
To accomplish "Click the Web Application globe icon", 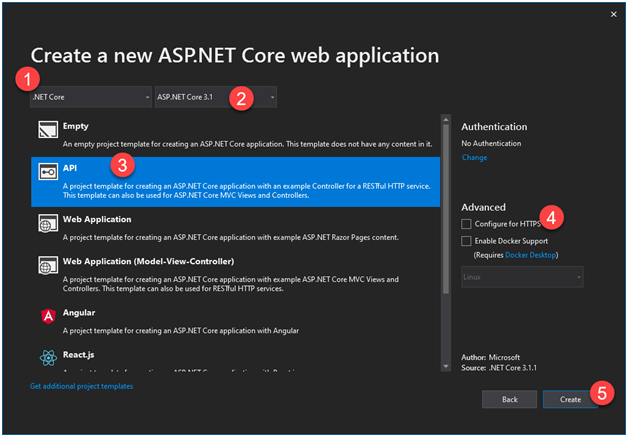I will [47, 224].
